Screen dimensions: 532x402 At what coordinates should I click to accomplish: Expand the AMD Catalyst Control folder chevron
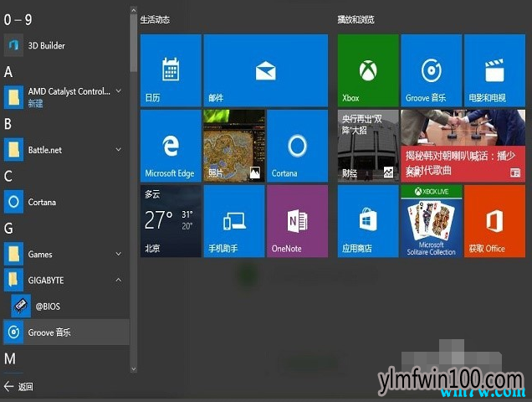[119, 91]
